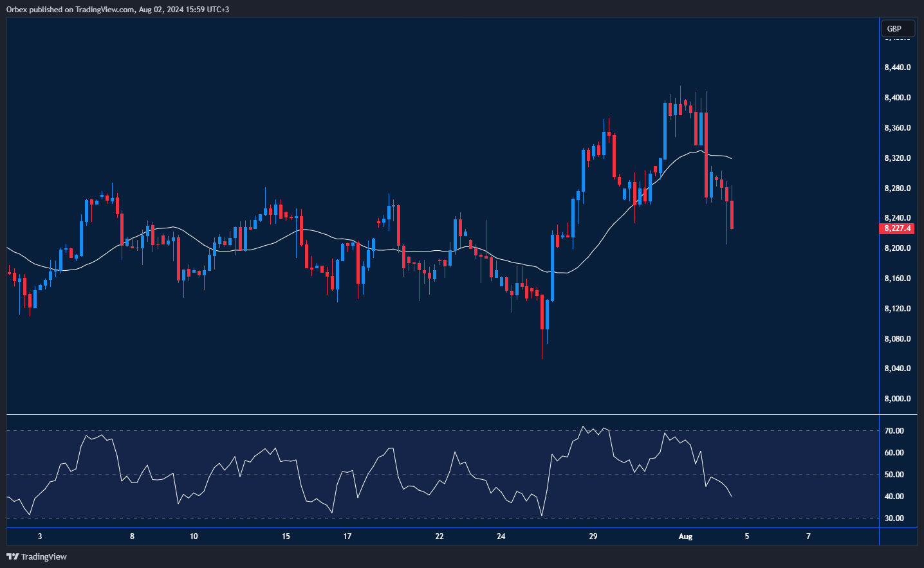Select the 8,000.00 price axis label
This screenshot has width=924, height=568.
point(897,399)
